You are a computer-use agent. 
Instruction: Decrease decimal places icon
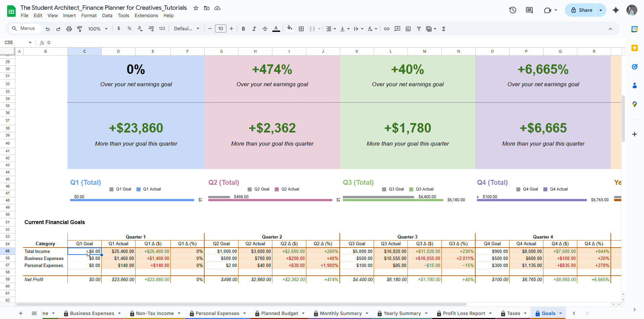[140, 29]
